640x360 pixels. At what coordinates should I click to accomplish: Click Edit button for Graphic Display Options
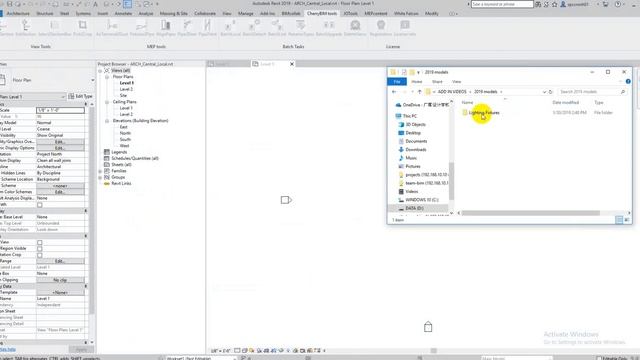pyautogui.click(x=60, y=148)
